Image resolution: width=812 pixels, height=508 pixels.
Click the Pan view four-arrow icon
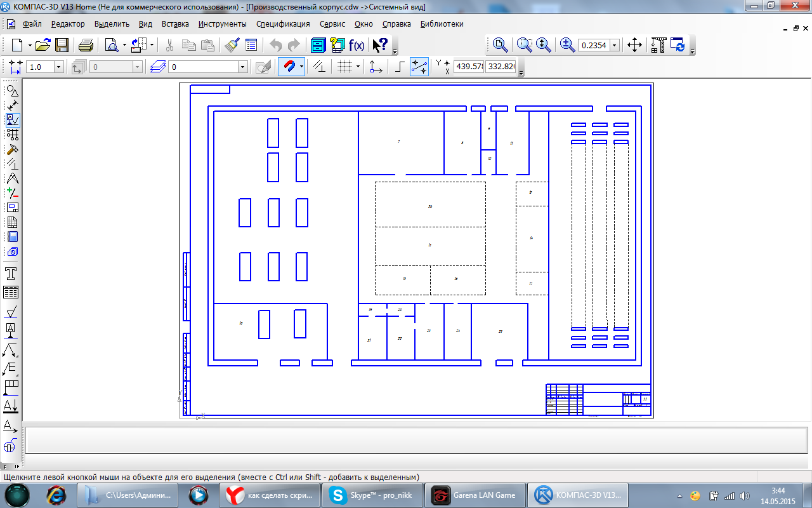pyautogui.click(x=634, y=45)
